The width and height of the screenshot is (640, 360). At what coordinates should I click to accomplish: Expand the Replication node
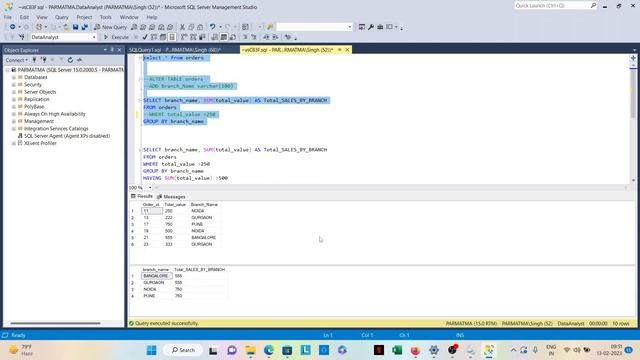pyautogui.click(x=14, y=99)
